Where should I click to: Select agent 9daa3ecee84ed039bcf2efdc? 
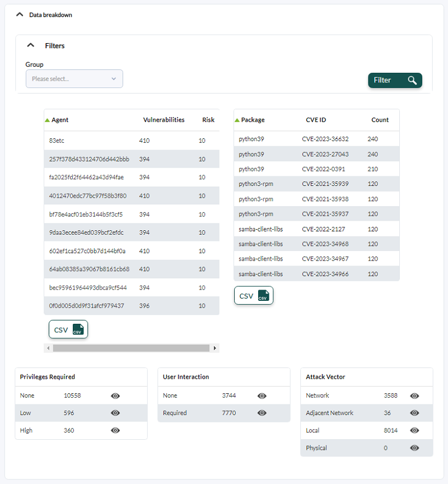click(132, 232)
